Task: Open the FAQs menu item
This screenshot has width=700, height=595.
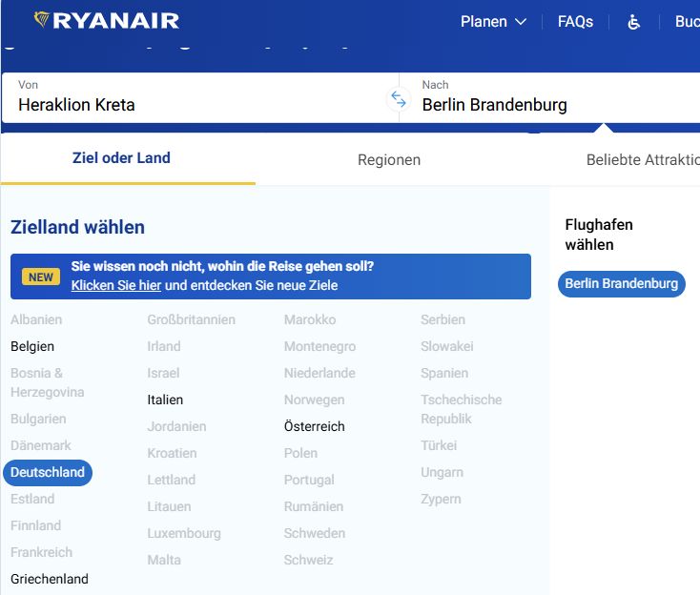Action: tap(575, 21)
